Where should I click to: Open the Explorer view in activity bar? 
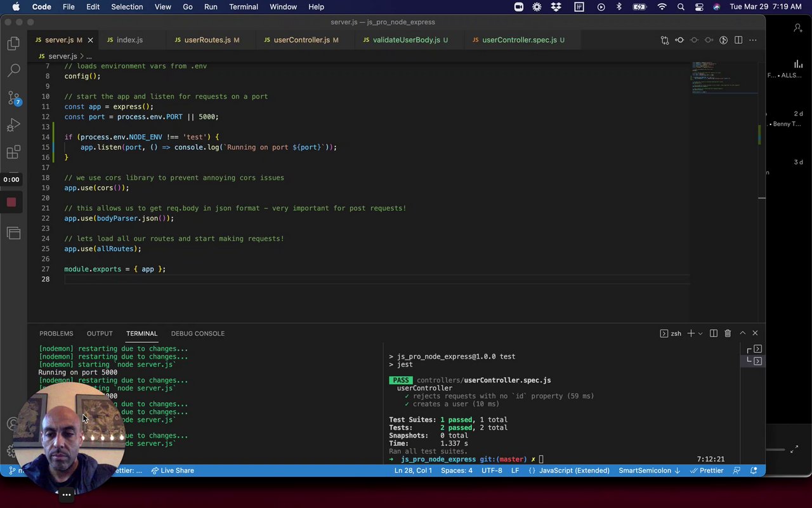13,44
